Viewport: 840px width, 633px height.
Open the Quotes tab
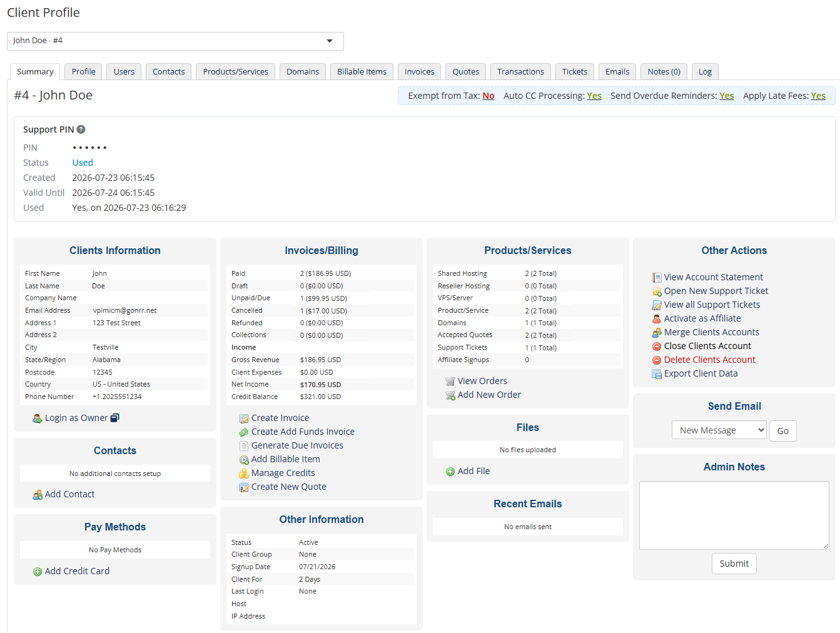[x=466, y=72]
